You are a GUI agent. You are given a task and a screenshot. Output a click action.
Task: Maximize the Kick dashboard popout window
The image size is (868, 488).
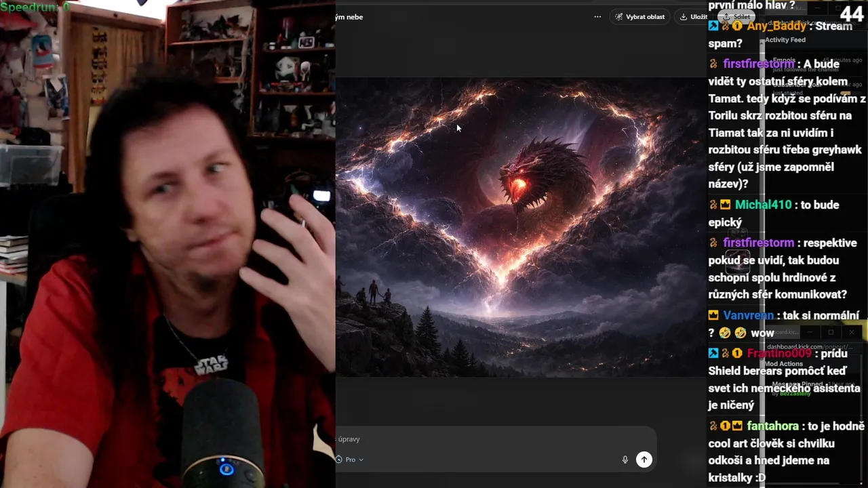[831, 332]
